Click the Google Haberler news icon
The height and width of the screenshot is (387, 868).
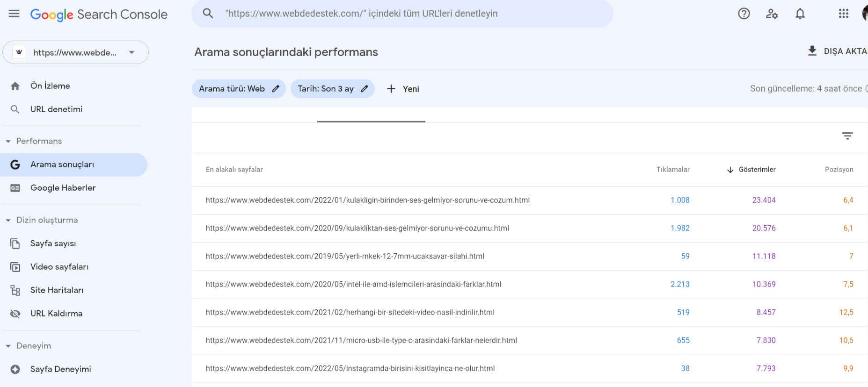[x=15, y=188]
